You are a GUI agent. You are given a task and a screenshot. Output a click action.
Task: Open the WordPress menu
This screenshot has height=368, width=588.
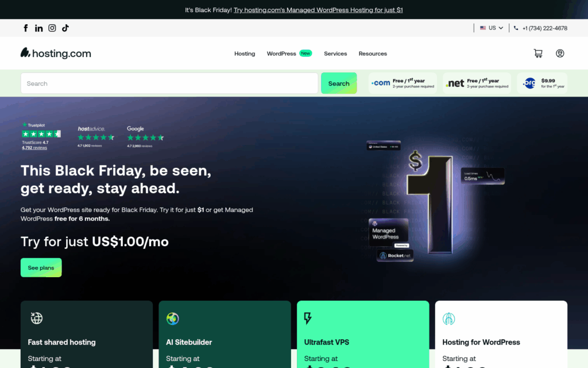click(x=281, y=53)
